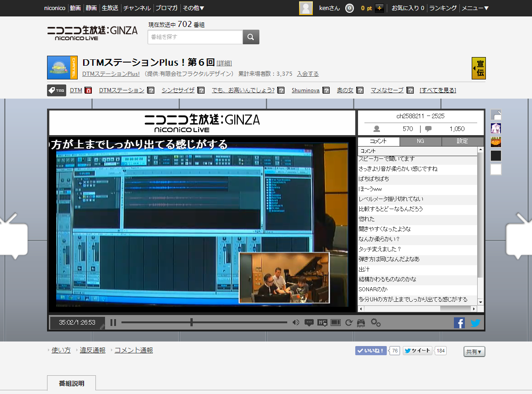Switch to the 設定 tab
Screen dimensions: 532x394
pyautogui.click(x=463, y=141)
